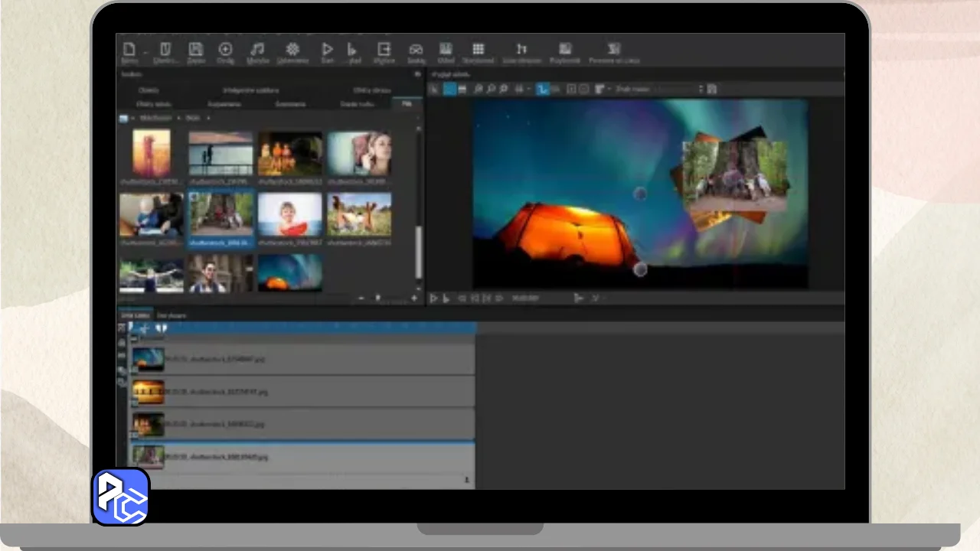
Task: Click the grid Storyboard icon in the toolbar
Action: click(478, 50)
